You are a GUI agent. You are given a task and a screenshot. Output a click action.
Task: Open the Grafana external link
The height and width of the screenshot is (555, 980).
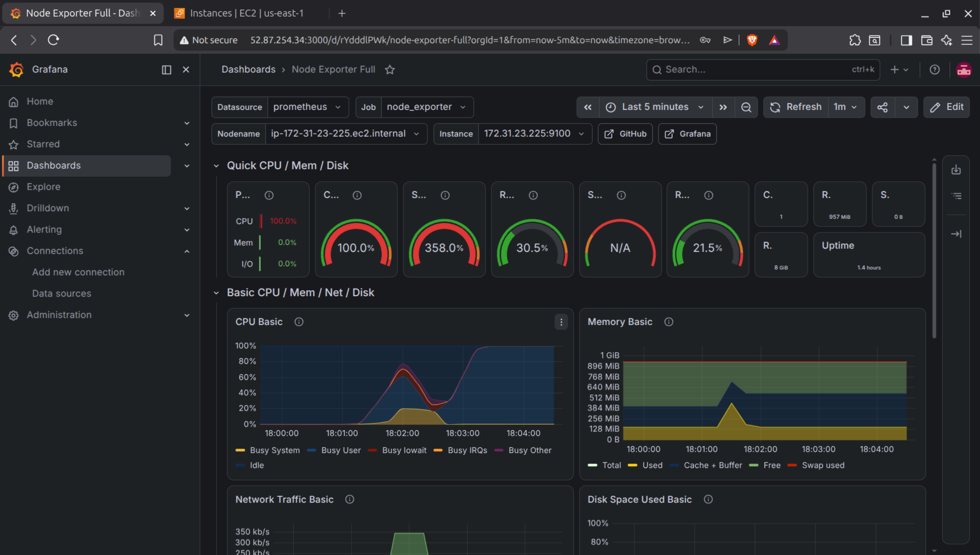coord(687,134)
